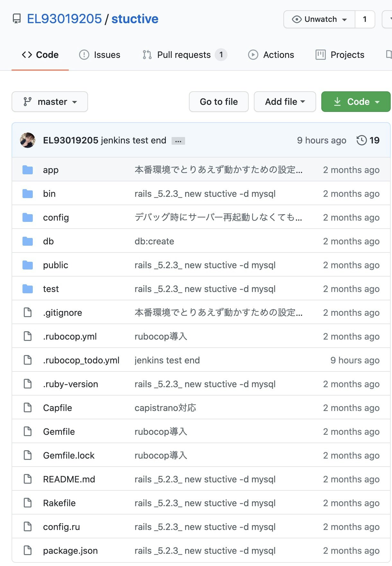Screen dimensions: 392x566
Task: Click the .gitignore file icon
Action: pos(28,312)
